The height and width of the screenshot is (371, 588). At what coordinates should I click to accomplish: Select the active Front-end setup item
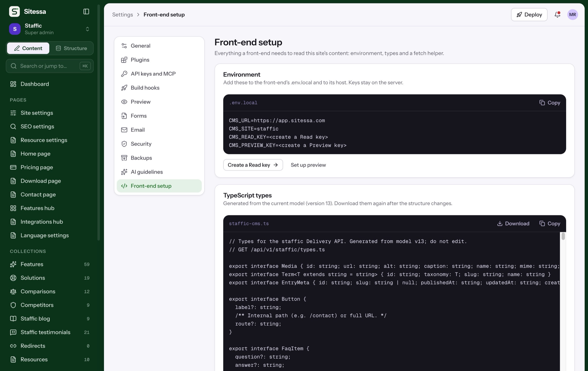point(159,186)
